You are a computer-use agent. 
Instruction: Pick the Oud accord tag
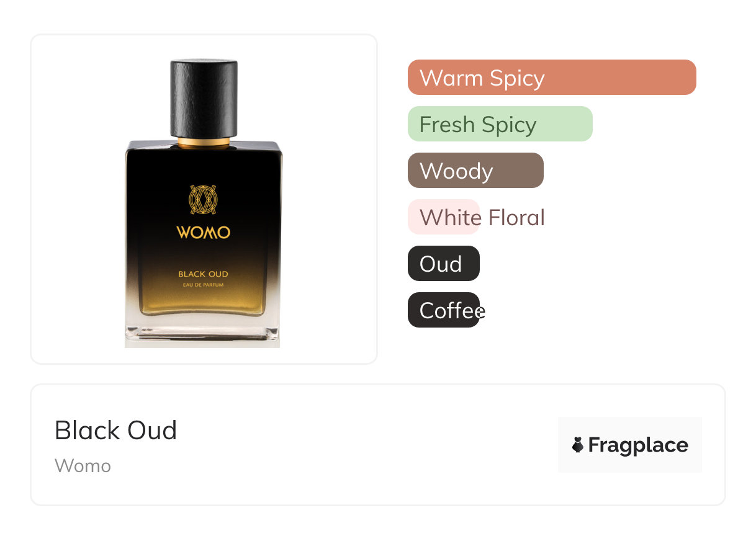pos(444,264)
